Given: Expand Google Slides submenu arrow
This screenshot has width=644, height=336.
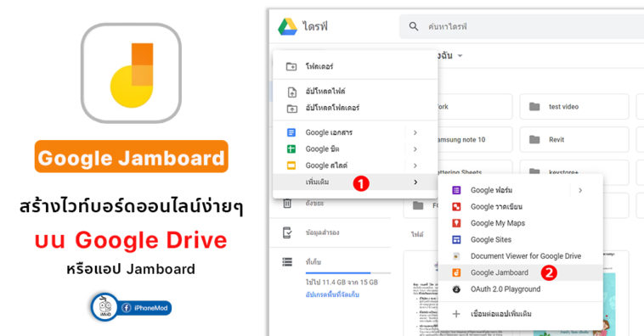Looking at the screenshot, I should coord(415,165).
